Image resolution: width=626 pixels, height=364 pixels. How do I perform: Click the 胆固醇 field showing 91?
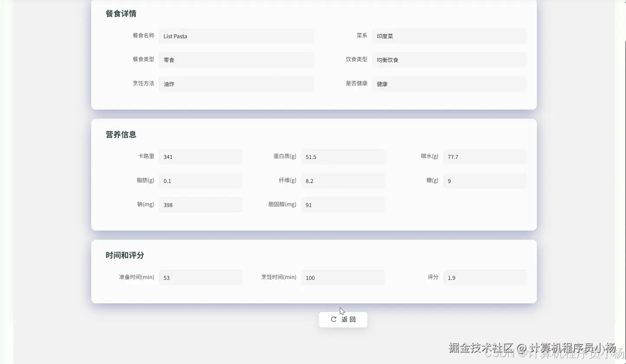coord(343,205)
